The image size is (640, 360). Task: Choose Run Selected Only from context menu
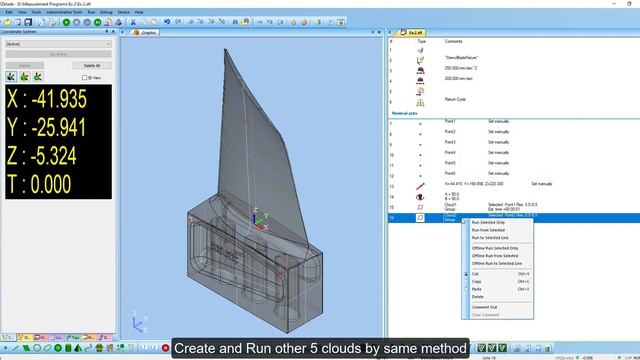pos(488,222)
